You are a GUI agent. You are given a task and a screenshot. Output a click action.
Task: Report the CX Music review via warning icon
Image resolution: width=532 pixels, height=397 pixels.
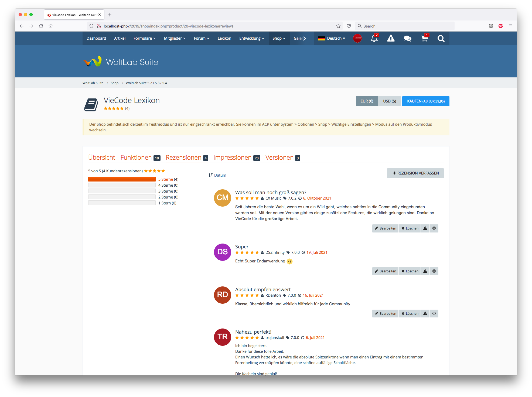[x=425, y=228]
